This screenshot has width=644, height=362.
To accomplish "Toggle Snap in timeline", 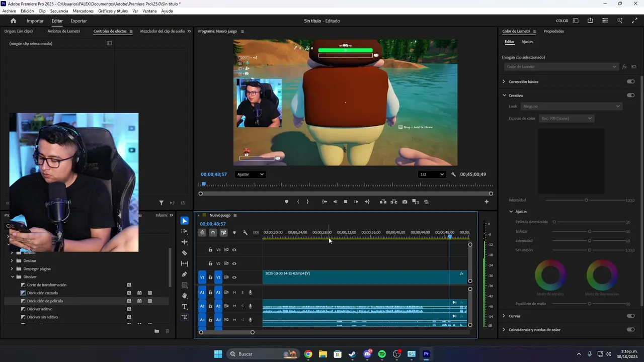I will (x=213, y=233).
